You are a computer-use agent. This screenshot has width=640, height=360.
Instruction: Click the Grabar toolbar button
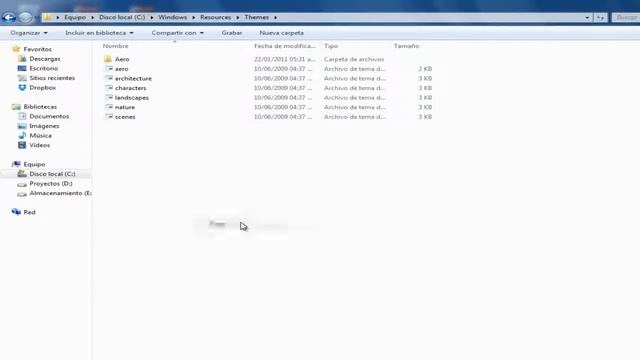coord(232,33)
